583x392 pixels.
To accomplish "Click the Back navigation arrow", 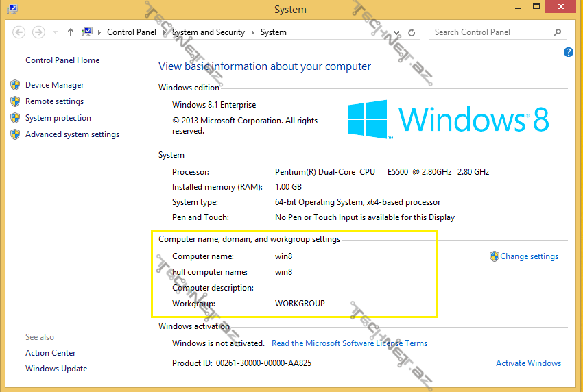I will click(x=19, y=32).
